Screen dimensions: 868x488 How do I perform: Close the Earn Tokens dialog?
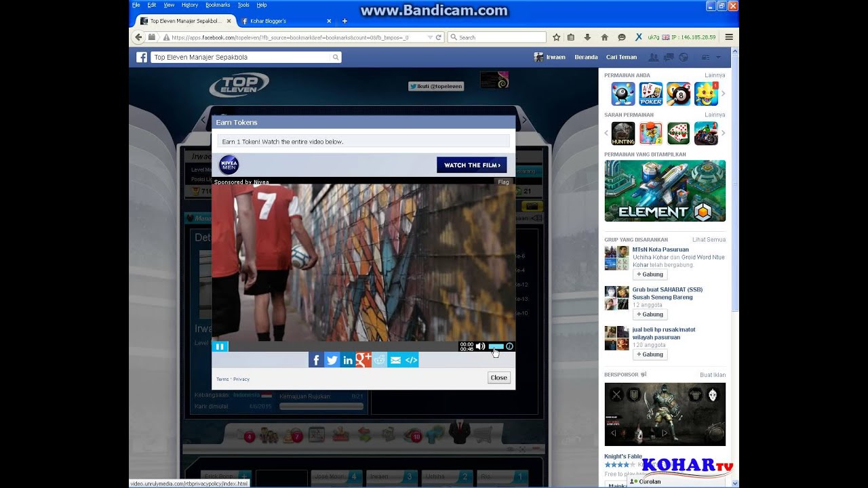point(499,378)
